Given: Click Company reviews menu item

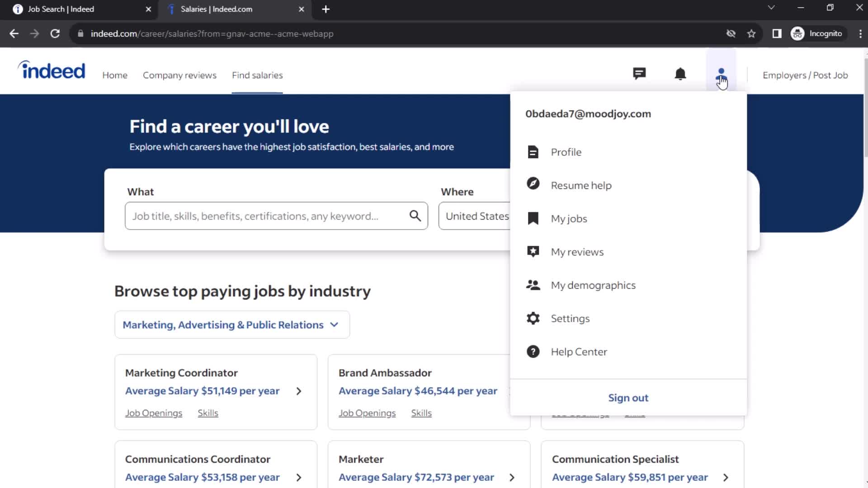Looking at the screenshot, I should [179, 75].
